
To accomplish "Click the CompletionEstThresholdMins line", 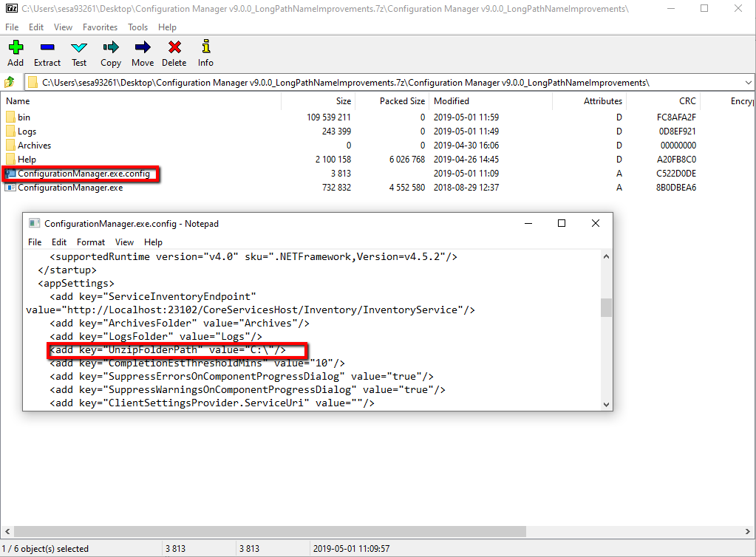I will click(x=197, y=363).
